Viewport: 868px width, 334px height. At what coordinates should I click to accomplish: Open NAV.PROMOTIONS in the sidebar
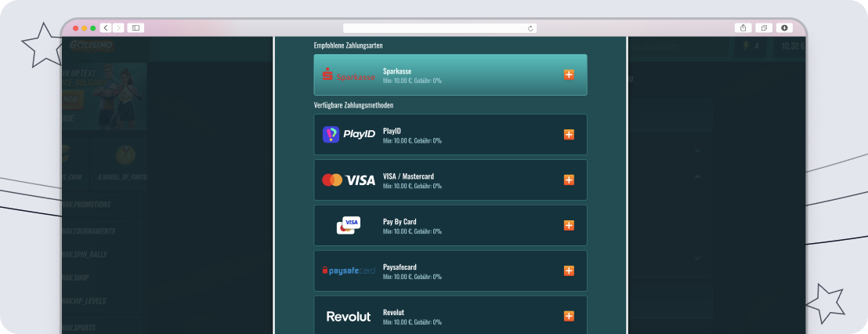coord(87,205)
